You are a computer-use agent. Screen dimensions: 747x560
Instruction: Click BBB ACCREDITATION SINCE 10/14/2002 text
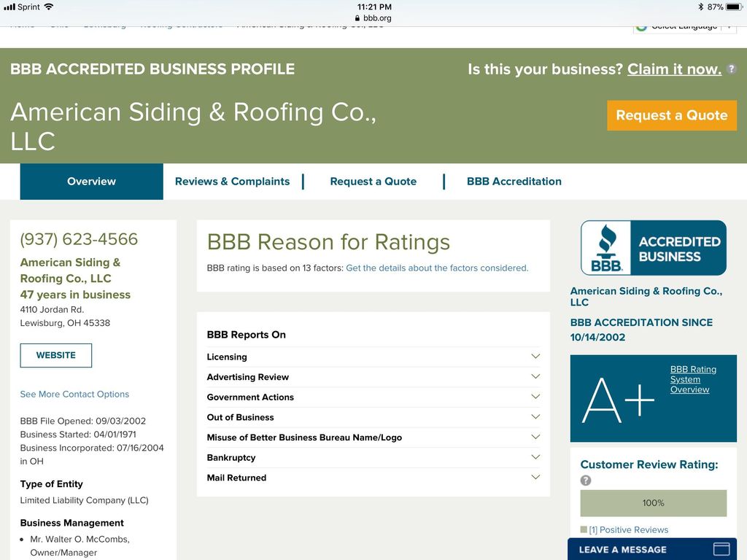pos(642,330)
